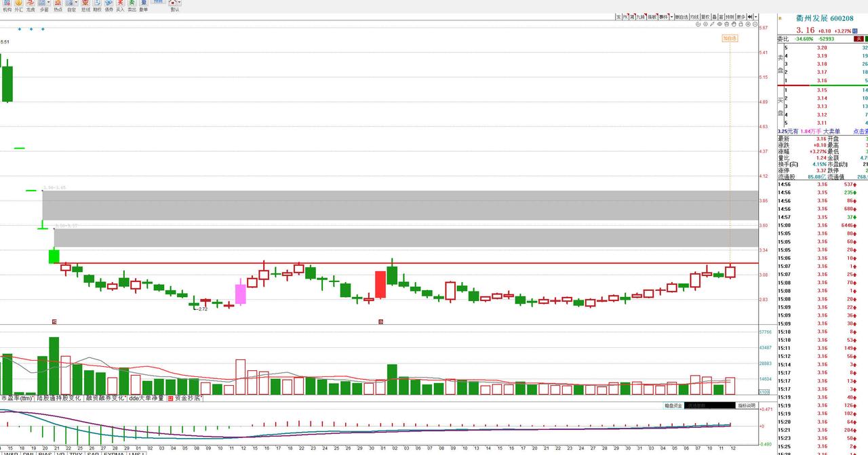Click the arrow-to-bar icon after 更多
Screen dimensions: 868x455
click(750, 17)
